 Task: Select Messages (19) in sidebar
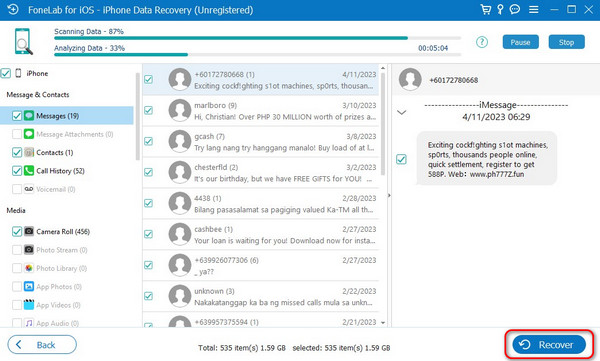click(67, 116)
